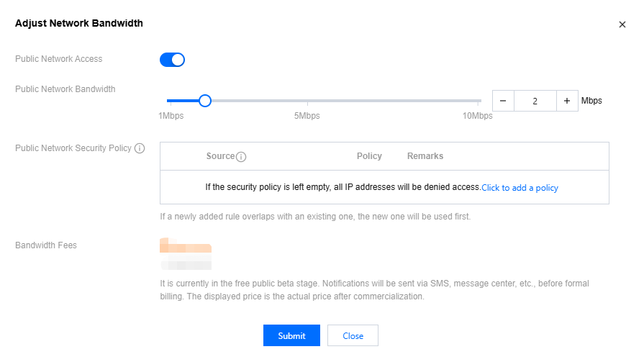The height and width of the screenshot is (362, 644).
Task: Click the bandwidth slider handle
Action: point(204,101)
